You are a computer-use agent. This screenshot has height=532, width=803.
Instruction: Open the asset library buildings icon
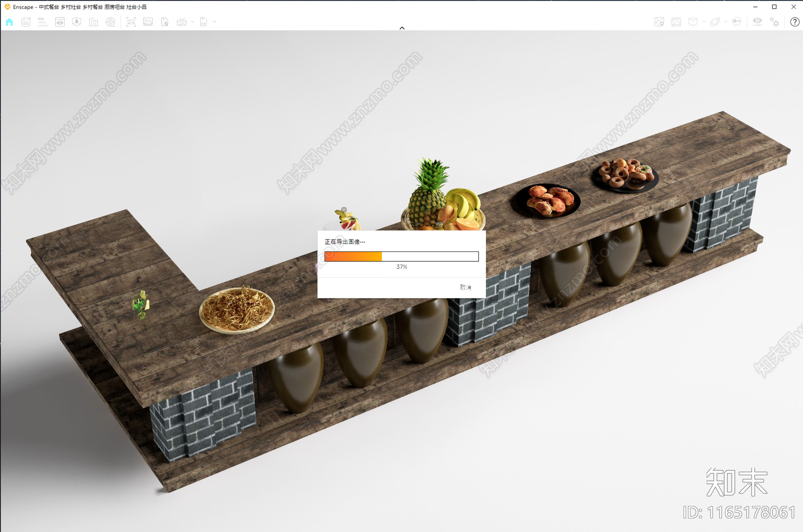(94, 22)
